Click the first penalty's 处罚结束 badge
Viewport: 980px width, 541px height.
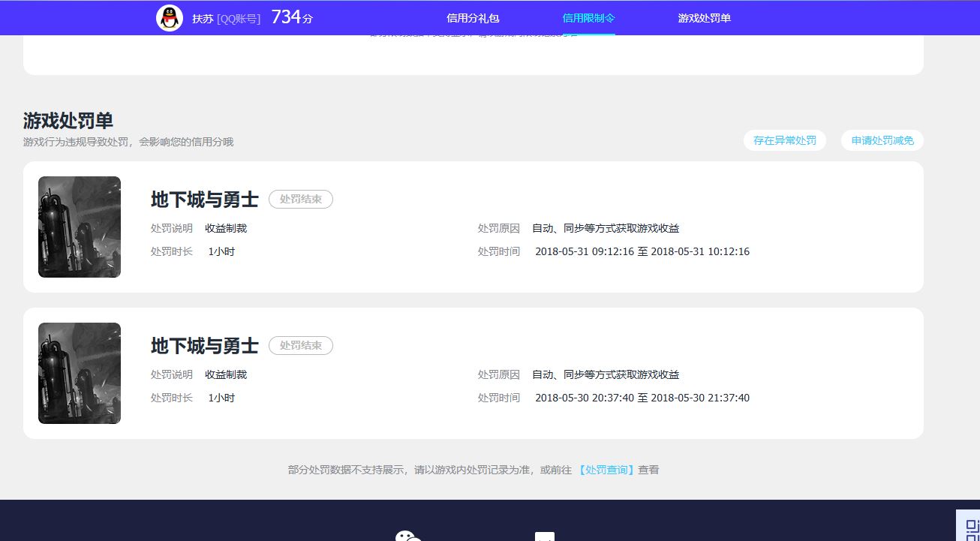tap(300, 199)
